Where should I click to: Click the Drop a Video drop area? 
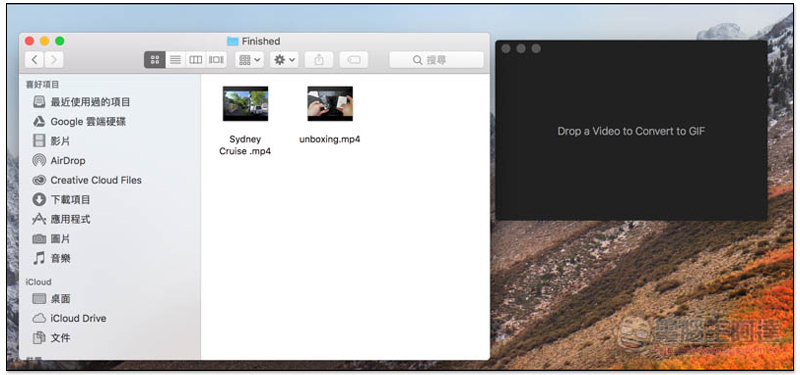click(631, 131)
